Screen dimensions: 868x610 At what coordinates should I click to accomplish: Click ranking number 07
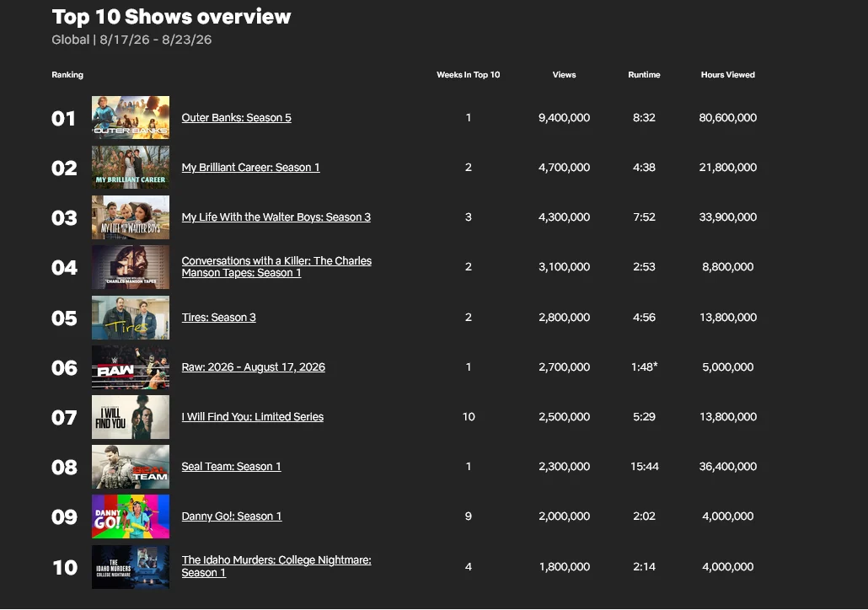(x=64, y=417)
